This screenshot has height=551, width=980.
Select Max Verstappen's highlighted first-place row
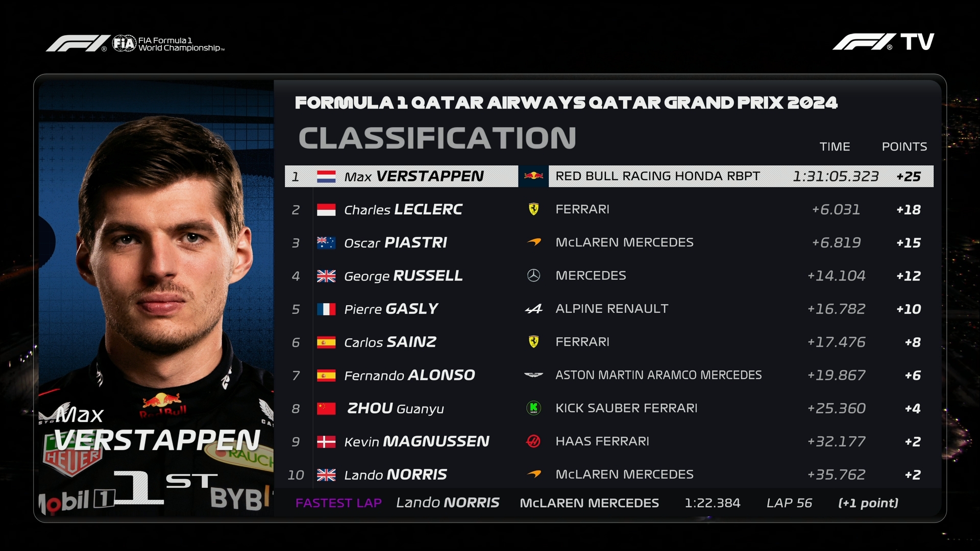point(609,176)
